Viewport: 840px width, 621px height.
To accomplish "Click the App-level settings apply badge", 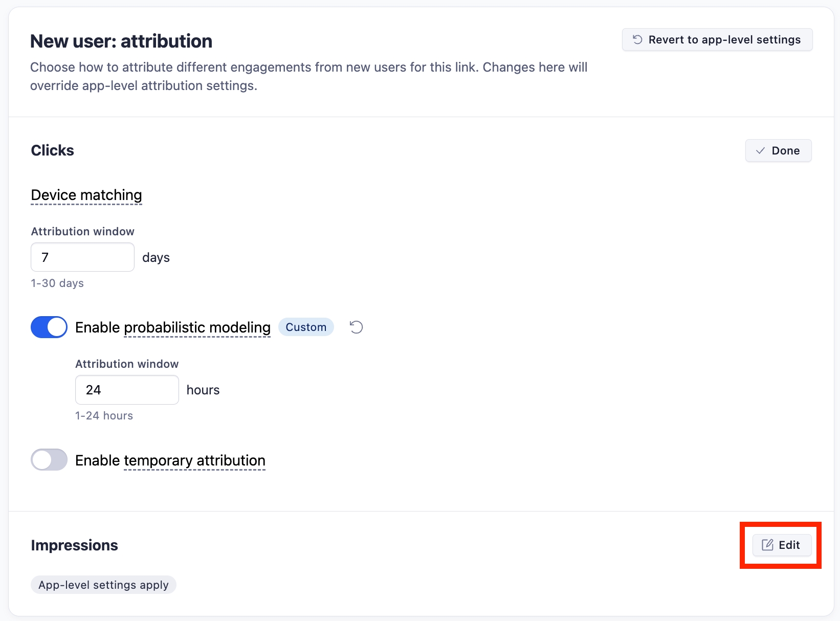I will coord(103,585).
